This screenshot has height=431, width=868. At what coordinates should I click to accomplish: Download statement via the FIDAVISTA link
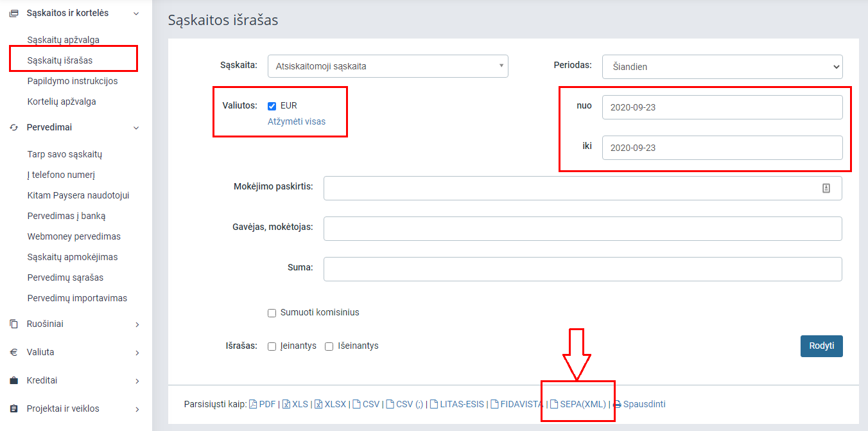[519, 404]
